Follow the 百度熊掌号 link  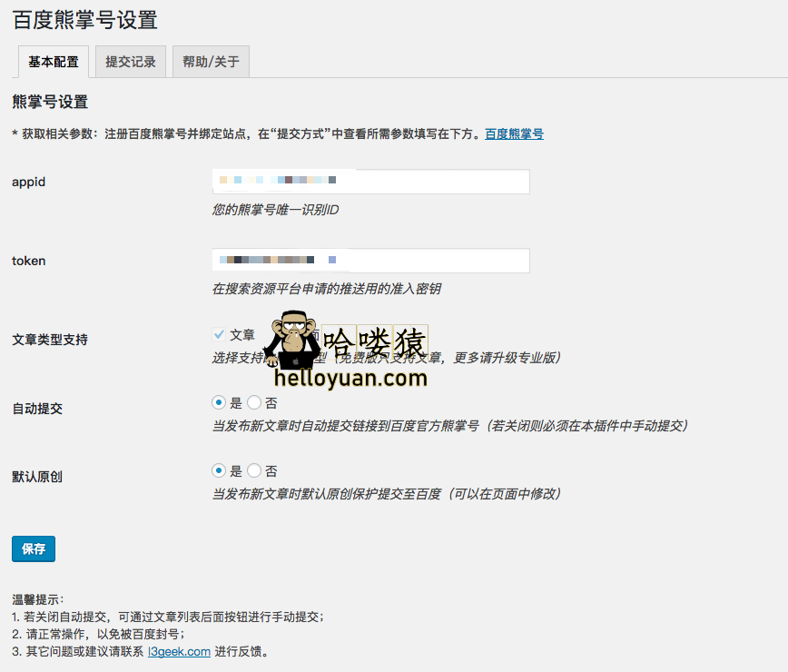pyautogui.click(x=514, y=134)
